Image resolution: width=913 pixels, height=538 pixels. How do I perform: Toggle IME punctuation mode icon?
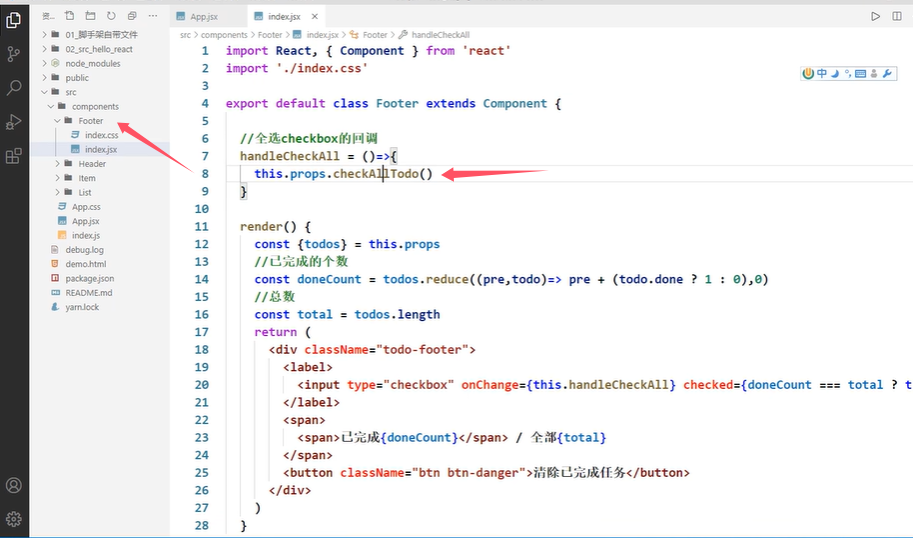848,73
